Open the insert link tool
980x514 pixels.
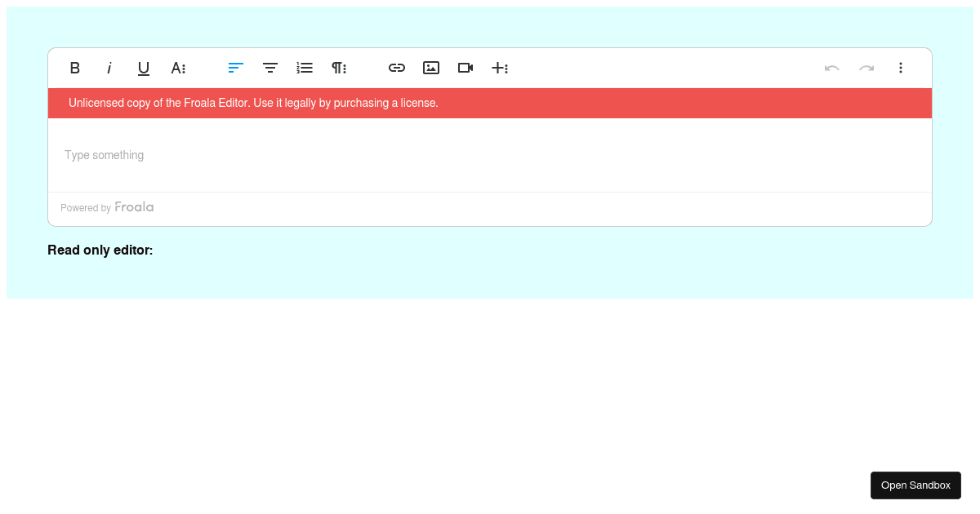pyautogui.click(x=397, y=68)
